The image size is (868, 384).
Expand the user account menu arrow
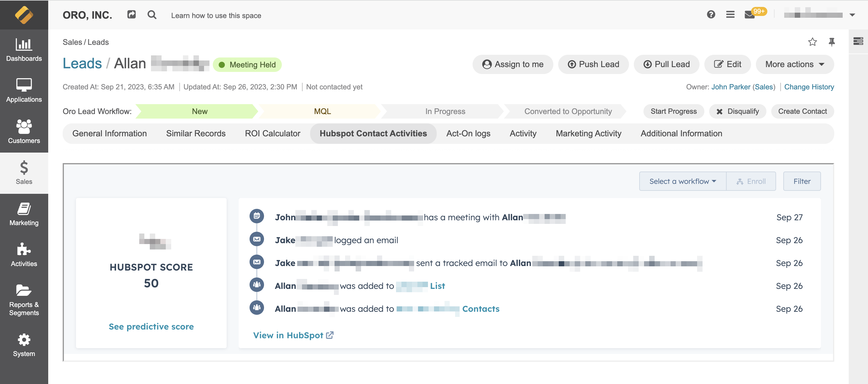pos(852,15)
